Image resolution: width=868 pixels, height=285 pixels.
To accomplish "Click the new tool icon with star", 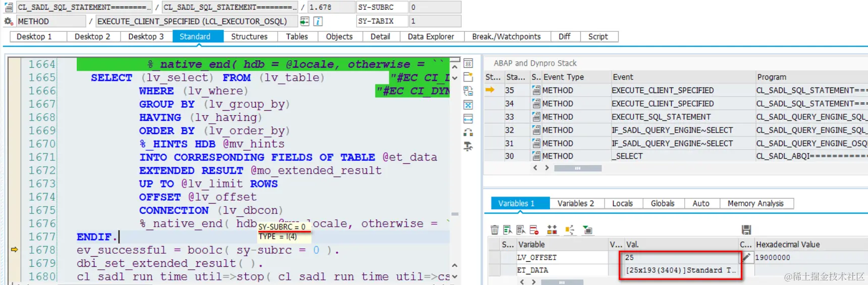I will (x=468, y=77).
